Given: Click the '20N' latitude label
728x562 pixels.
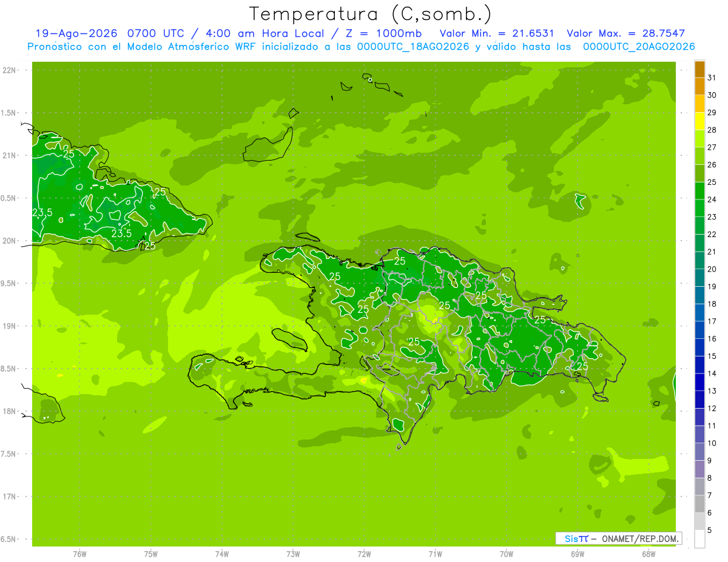Looking at the screenshot, I should coord(9,241).
